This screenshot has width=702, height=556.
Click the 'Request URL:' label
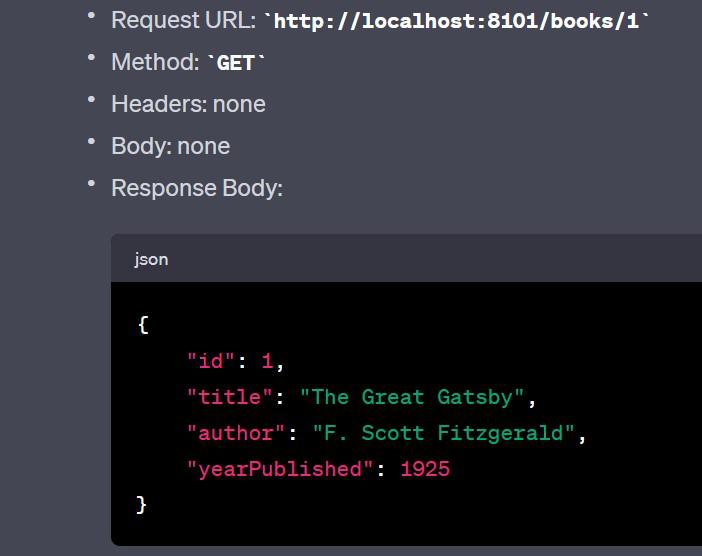184,20
